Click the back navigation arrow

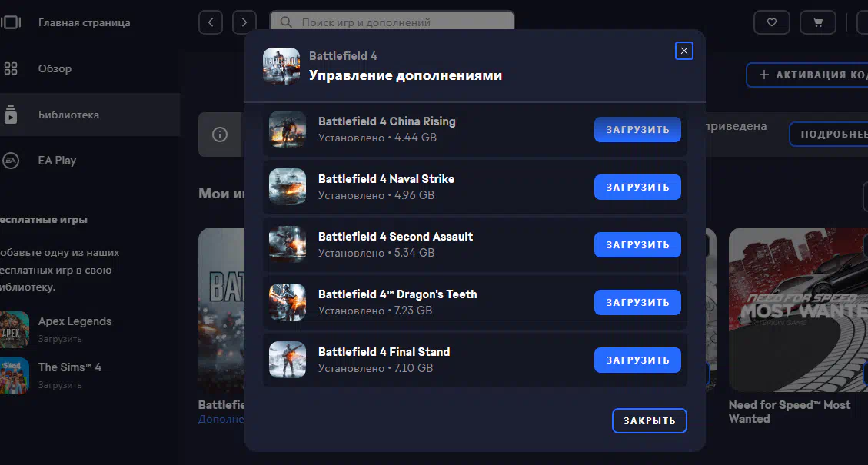(x=211, y=22)
